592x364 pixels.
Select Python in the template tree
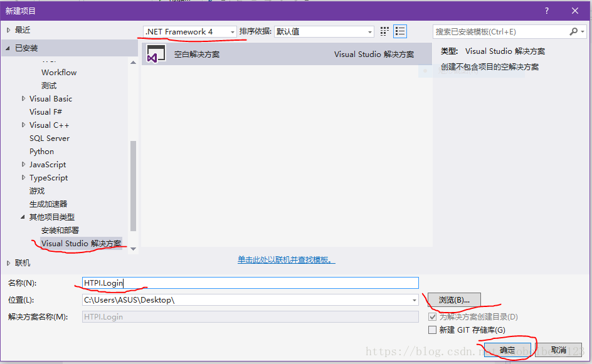click(41, 152)
